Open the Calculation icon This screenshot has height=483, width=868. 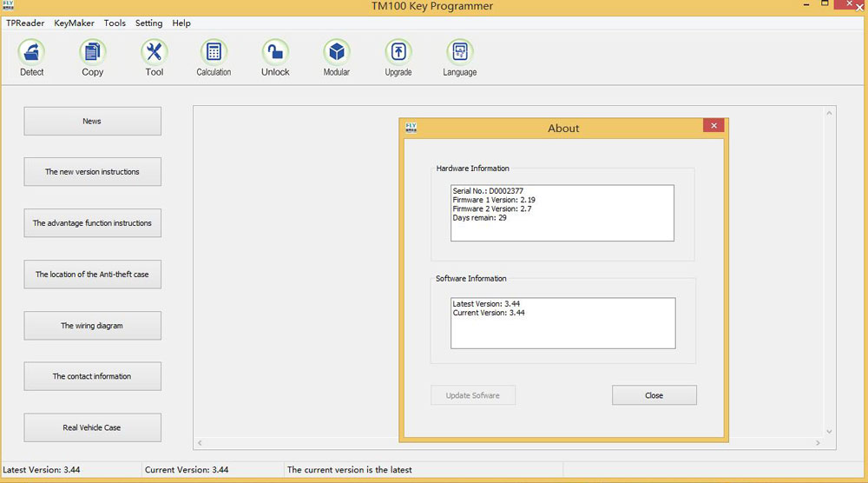click(x=214, y=52)
